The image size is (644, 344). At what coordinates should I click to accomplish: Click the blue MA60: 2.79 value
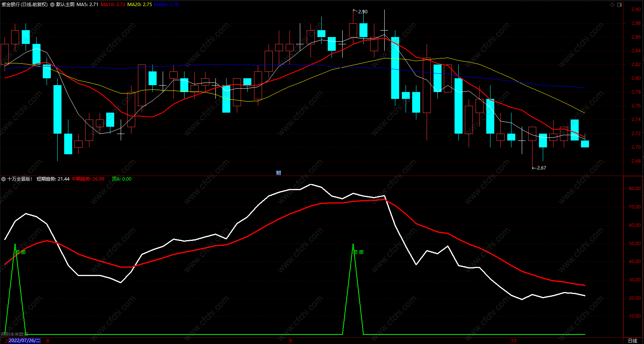pos(166,5)
